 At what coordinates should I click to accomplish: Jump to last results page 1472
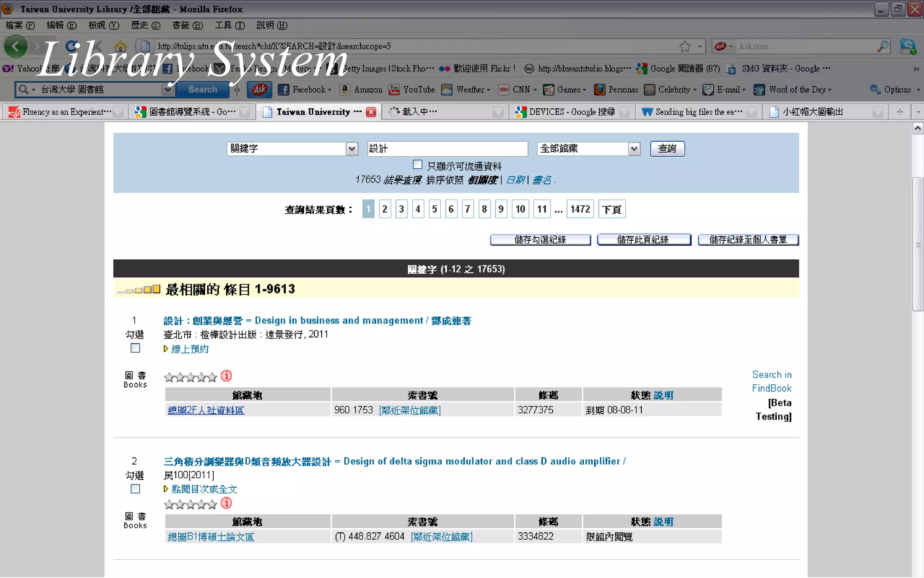(x=580, y=209)
